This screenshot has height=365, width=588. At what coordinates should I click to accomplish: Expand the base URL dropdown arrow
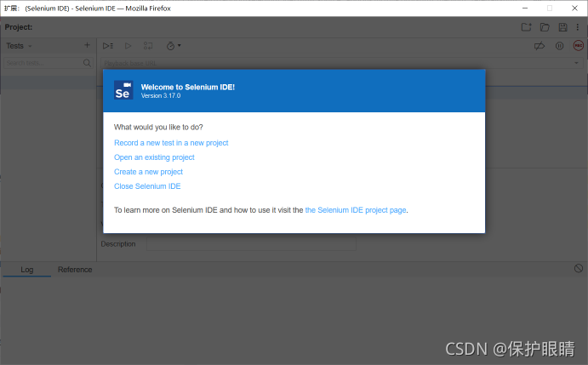click(576, 63)
